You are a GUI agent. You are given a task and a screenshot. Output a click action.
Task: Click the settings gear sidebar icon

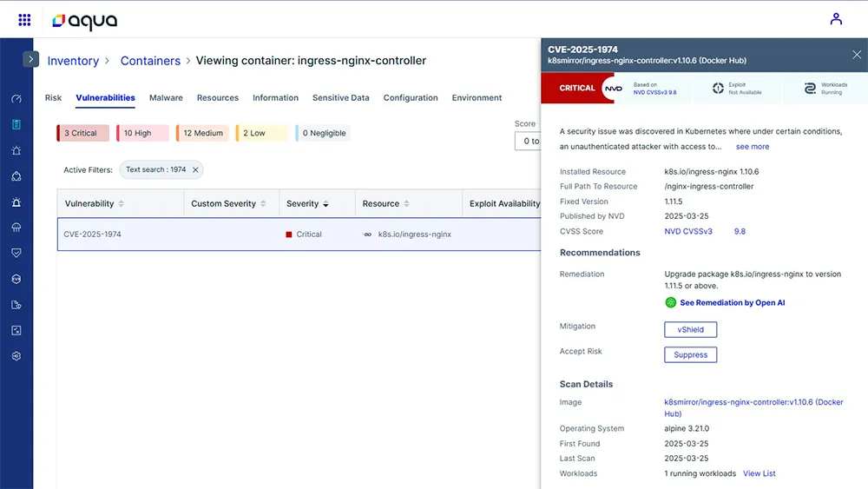point(16,356)
